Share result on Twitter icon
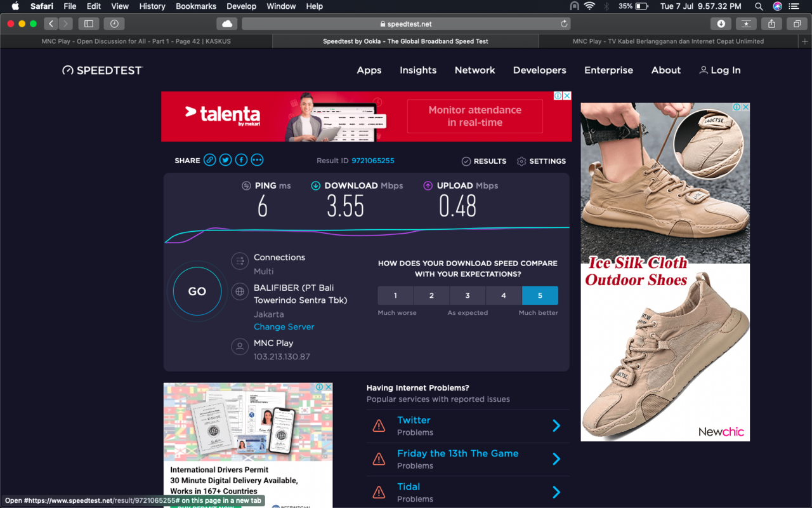This screenshot has height=508, width=812. click(x=225, y=161)
